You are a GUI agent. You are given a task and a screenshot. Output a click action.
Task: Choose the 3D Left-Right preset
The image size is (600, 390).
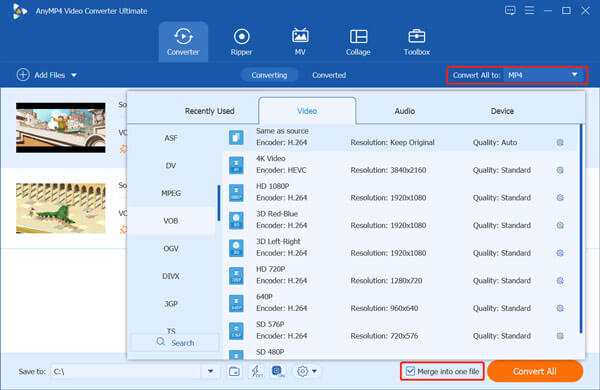click(400, 248)
